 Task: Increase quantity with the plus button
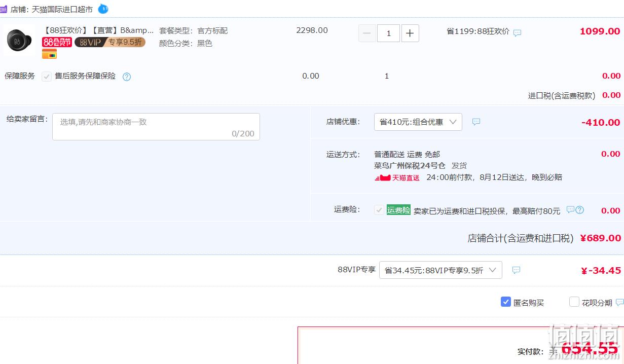pyautogui.click(x=410, y=33)
